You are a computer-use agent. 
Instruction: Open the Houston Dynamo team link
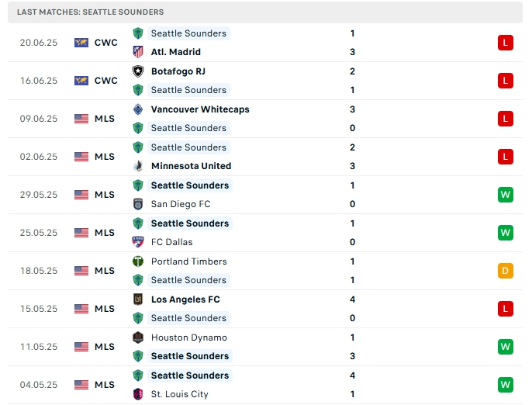coord(189,337)
